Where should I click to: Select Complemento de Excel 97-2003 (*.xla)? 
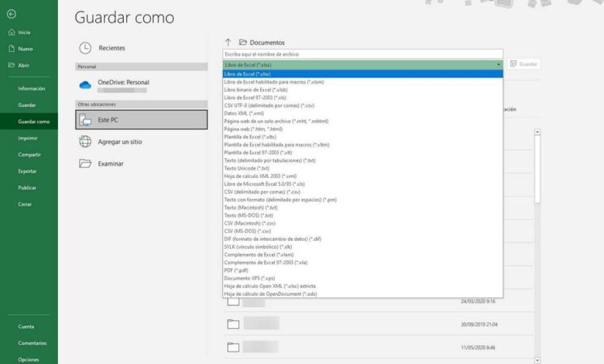363,263
